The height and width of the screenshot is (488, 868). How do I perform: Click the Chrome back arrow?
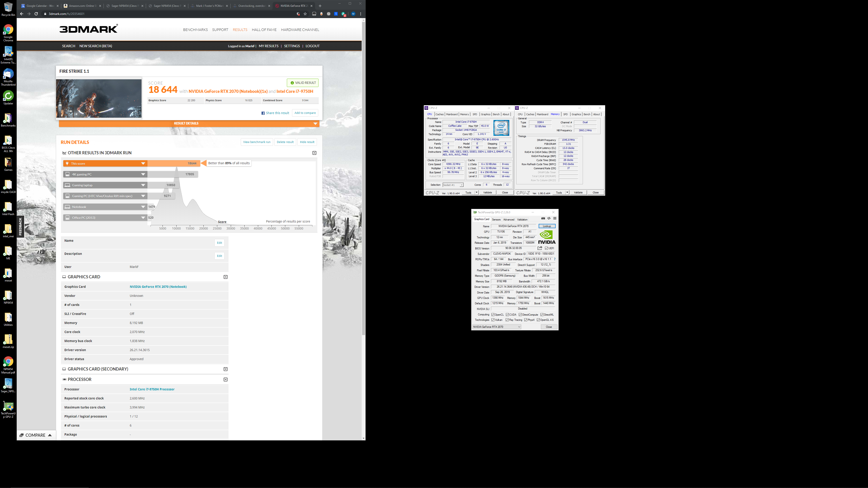click(x=21, y=14)
